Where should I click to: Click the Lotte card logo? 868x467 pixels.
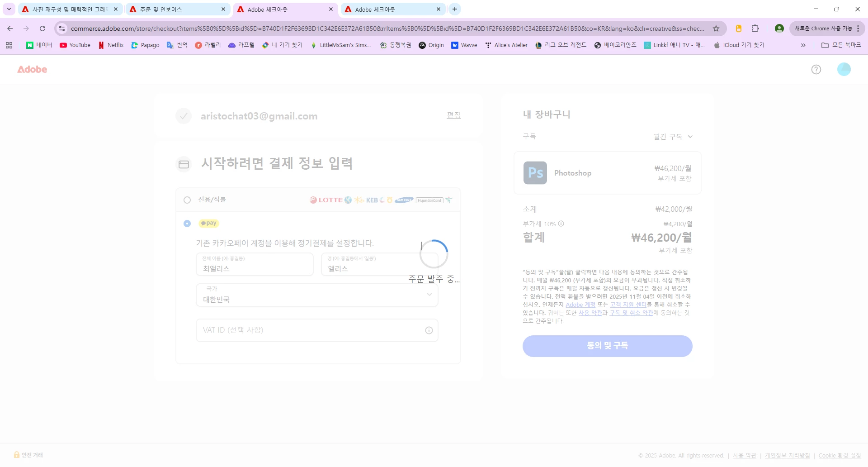click(x=326, y=200)
